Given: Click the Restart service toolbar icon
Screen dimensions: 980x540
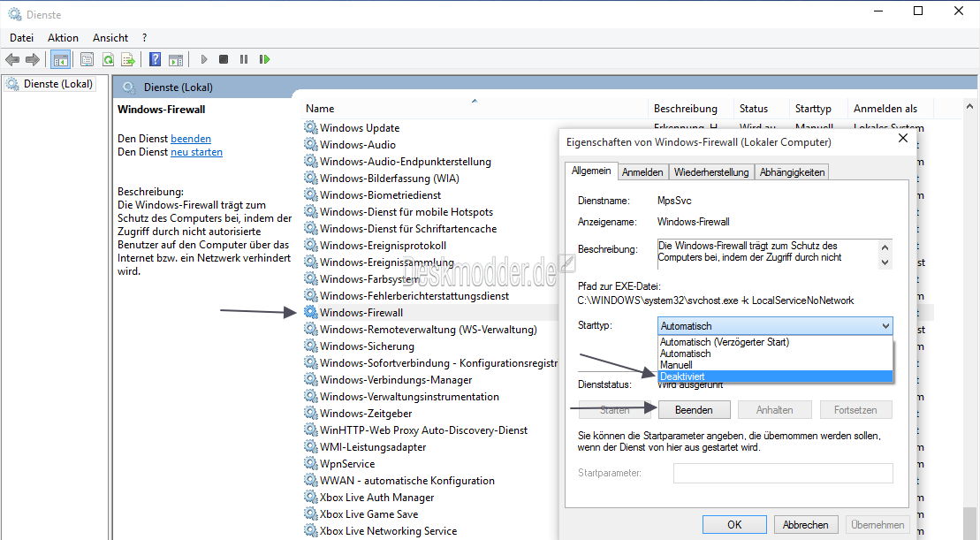Looking at the screenshot, I should point(264,59).
